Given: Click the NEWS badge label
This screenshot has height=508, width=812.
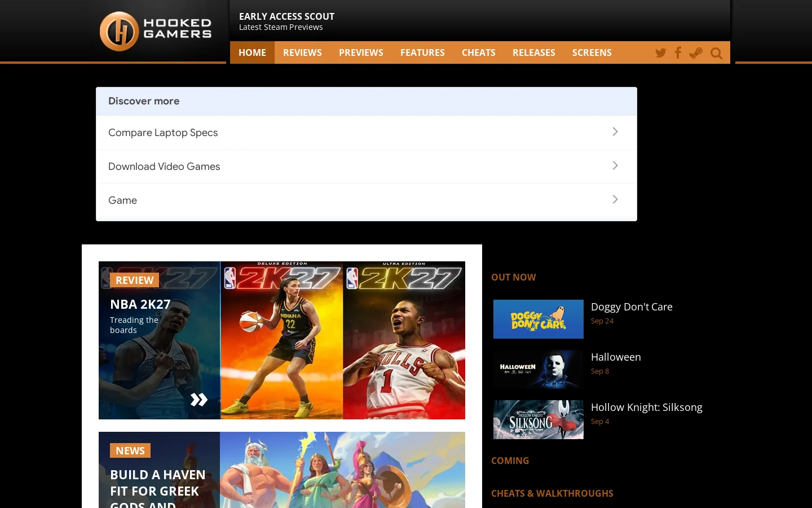Looking at the screenshot, I should point(130,450).
